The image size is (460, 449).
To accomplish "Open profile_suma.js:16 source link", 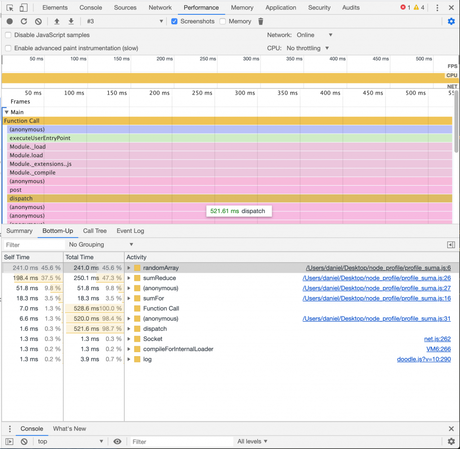I will point(377,298).
